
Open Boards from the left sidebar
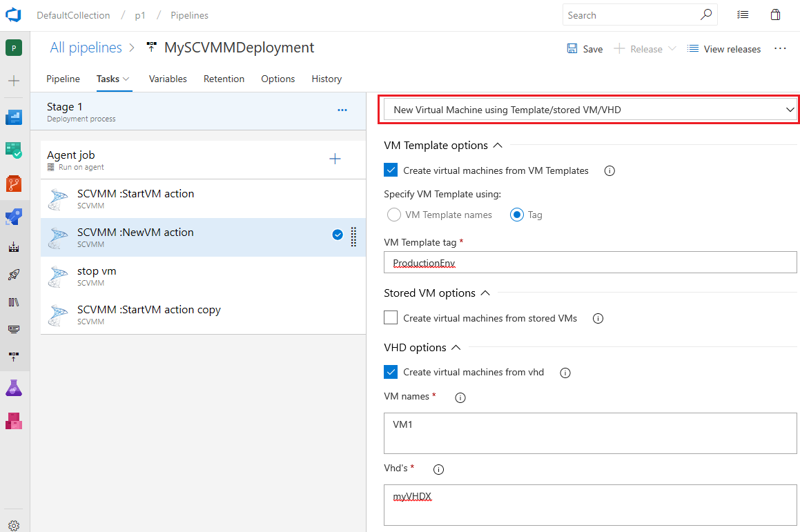point(14,150)
